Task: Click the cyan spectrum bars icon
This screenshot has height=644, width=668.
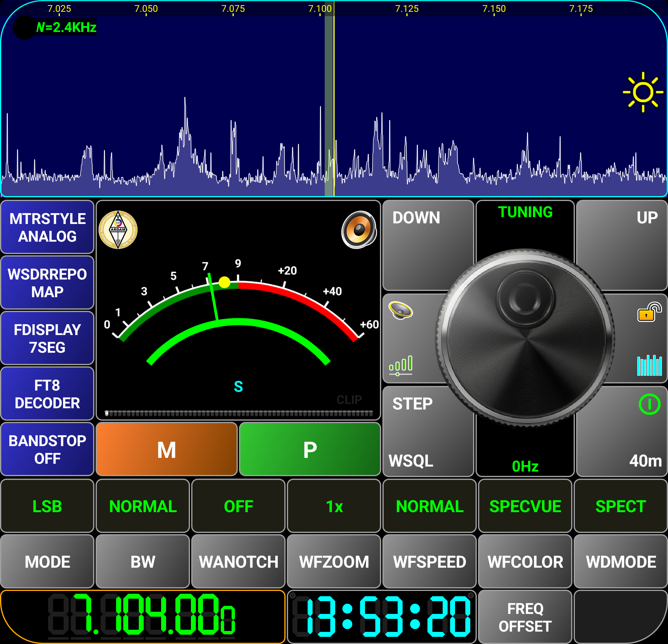Action: tap(649, 365)
